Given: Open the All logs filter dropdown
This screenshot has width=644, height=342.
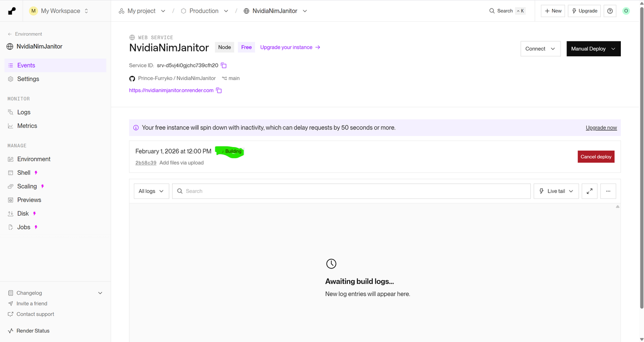Looking at the screenshot, I should pos(151,191).
